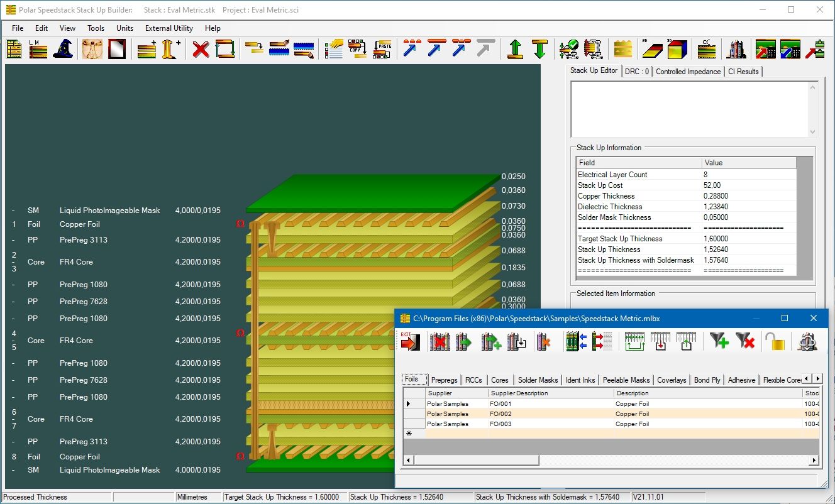Clear the library filter

[x=745, y=341]
